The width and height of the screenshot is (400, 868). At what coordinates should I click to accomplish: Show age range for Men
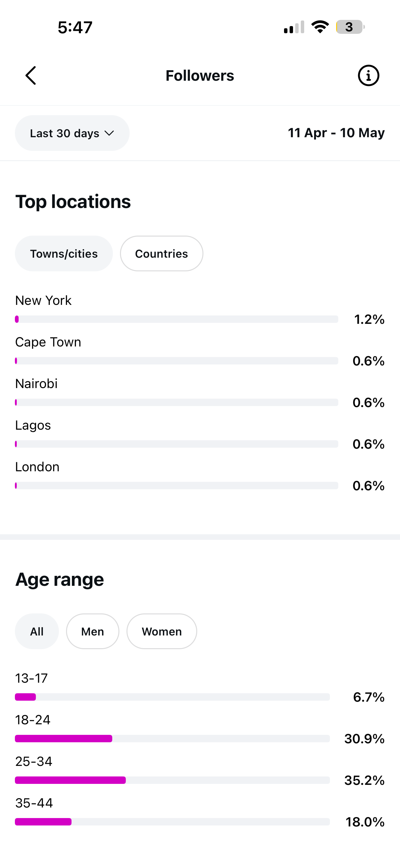[x=93, y=631]
